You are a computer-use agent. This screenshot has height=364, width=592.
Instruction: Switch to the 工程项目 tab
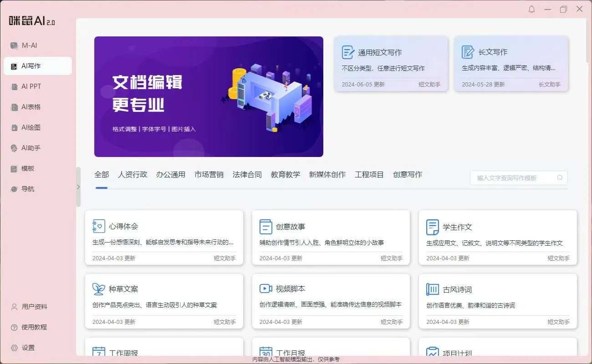[369, 175]
